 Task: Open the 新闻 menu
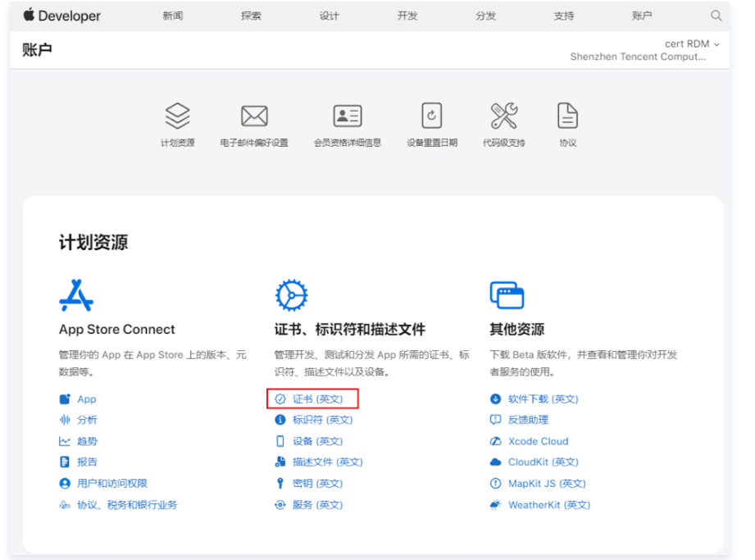coord(172,16)
